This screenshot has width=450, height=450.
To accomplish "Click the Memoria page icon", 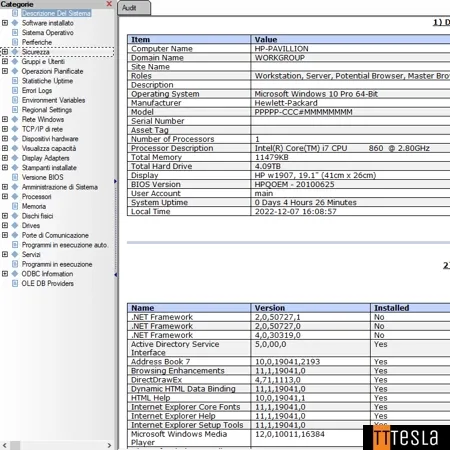I will (x=15, y=206).
